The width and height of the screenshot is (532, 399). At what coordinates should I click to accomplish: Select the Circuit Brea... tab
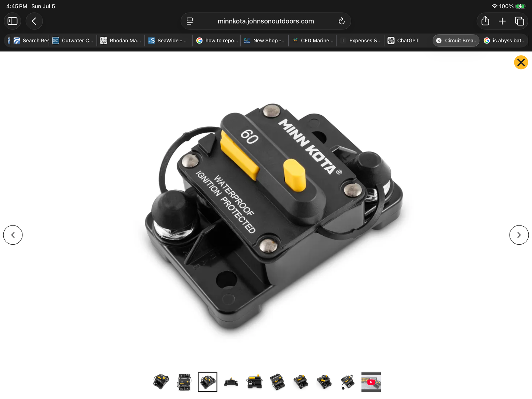[456, 41]
